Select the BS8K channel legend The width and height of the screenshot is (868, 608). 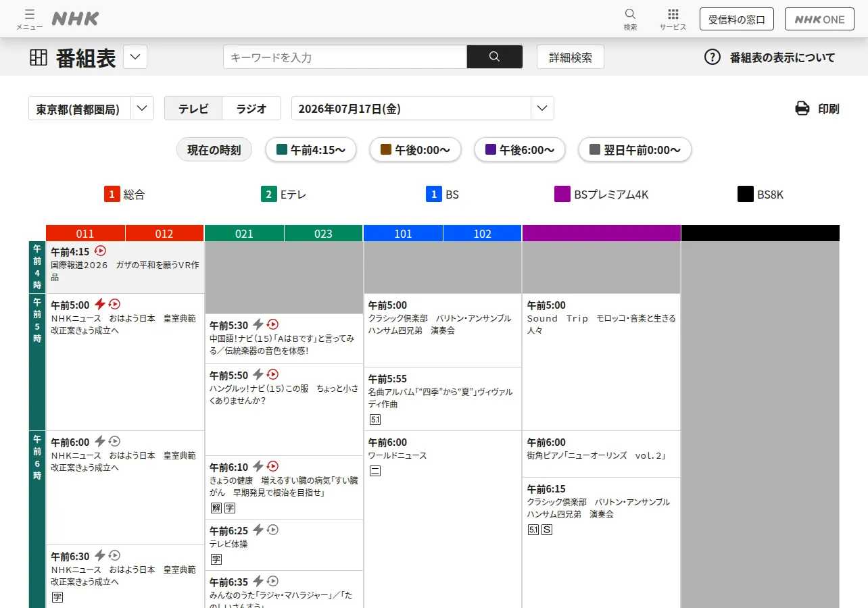[761, 195]
